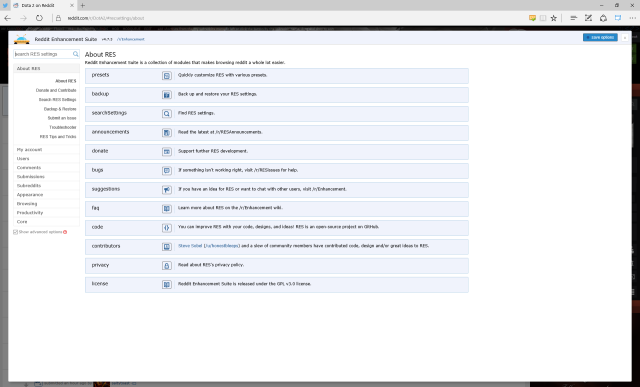Reload the page with the refresh icon

pos(39,18)
